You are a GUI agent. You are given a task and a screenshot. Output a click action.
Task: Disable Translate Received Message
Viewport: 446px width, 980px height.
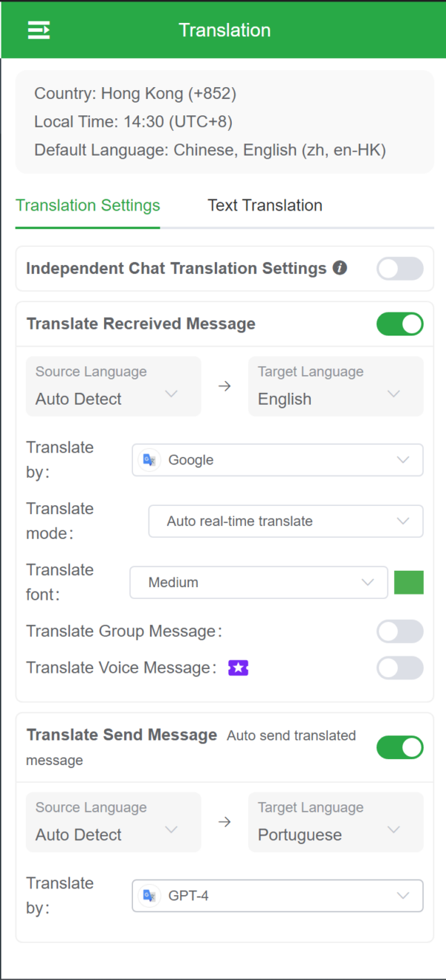399,324
